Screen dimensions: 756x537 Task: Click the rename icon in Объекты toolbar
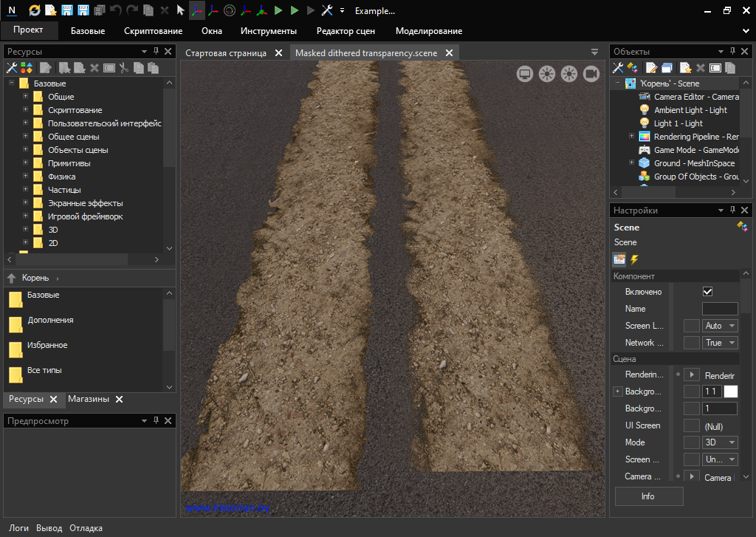pos(715,68)
